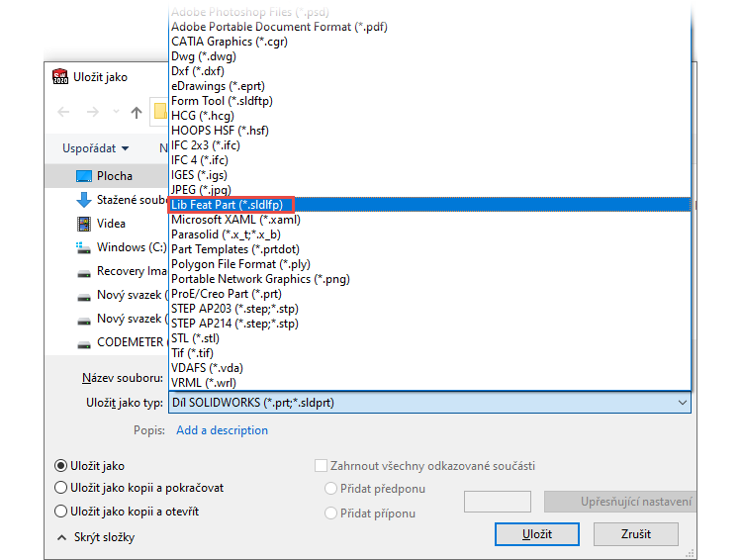Open recent locations dropdown chevron
The width and height of the screenshot is (742, 560).
coord(116,112)
